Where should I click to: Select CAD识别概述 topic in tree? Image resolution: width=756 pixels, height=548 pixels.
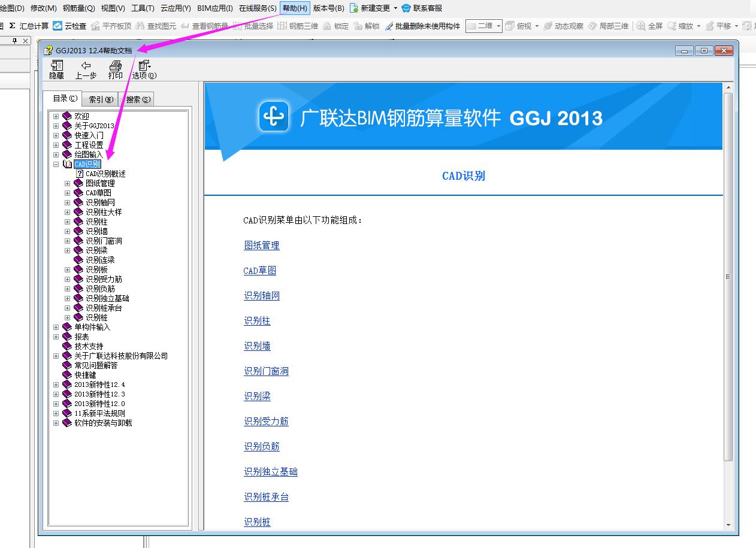point(105,174)
